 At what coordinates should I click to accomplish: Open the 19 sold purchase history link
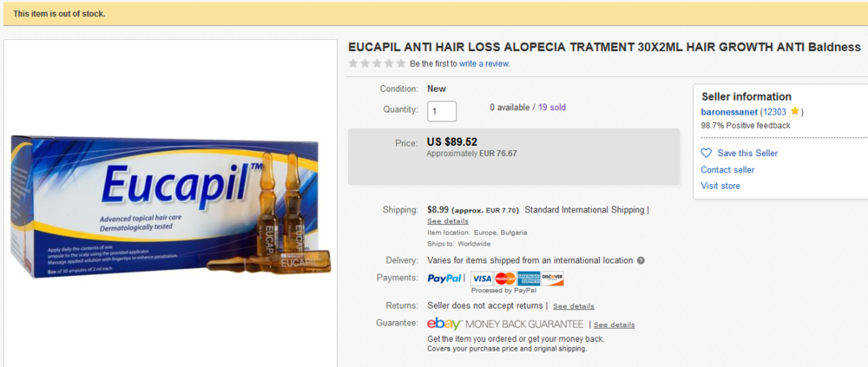tap(552, 108)
